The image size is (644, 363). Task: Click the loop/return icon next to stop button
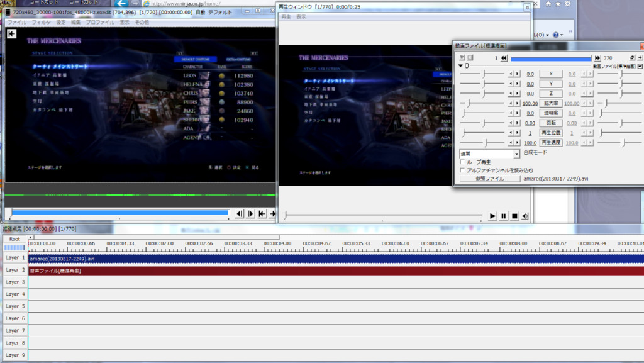click(525, 216)
